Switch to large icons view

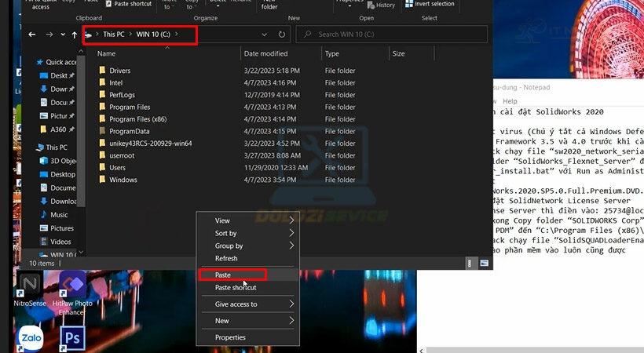482,264
